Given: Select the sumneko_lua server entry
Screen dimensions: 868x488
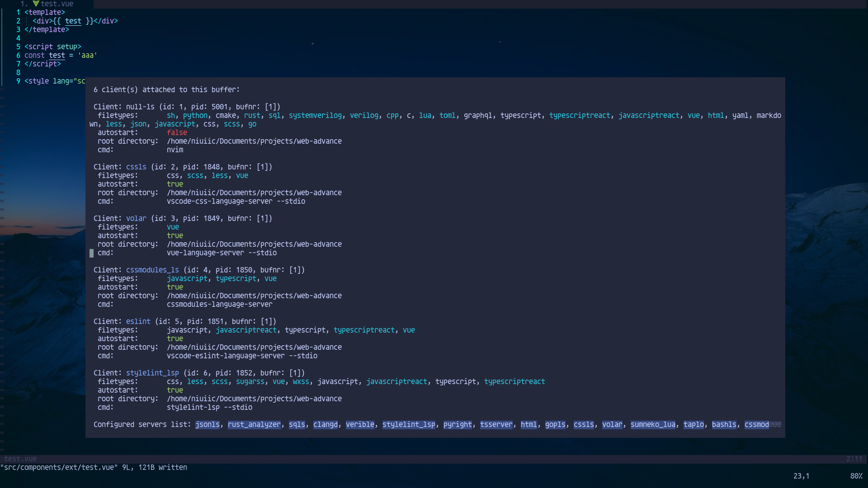Looking at the screenshot, I should pos(653,425).
